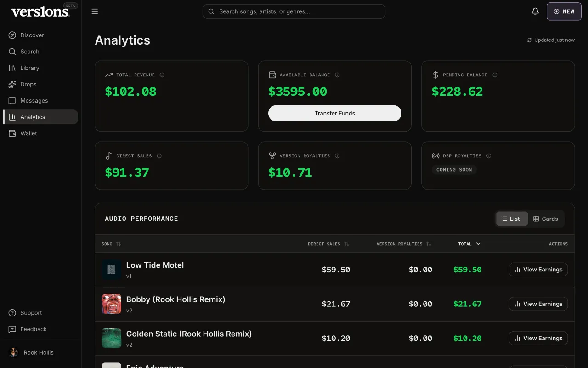The height and width of the screenshot is (368, 588).
Task: Open Discover in the sidebar
Action: click(x=40, y=35)
